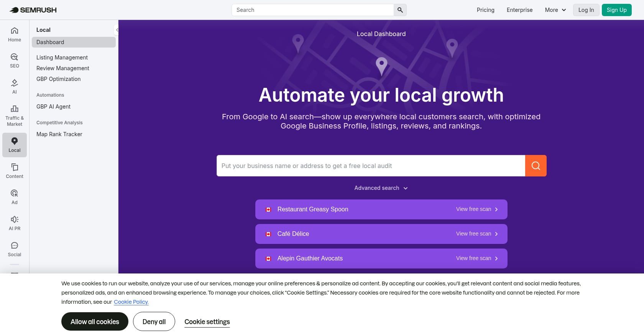This screenshot has height=336, width=644.
Task: Open chevron on Alepin Gauthier Avocats row
Action: 496,259
